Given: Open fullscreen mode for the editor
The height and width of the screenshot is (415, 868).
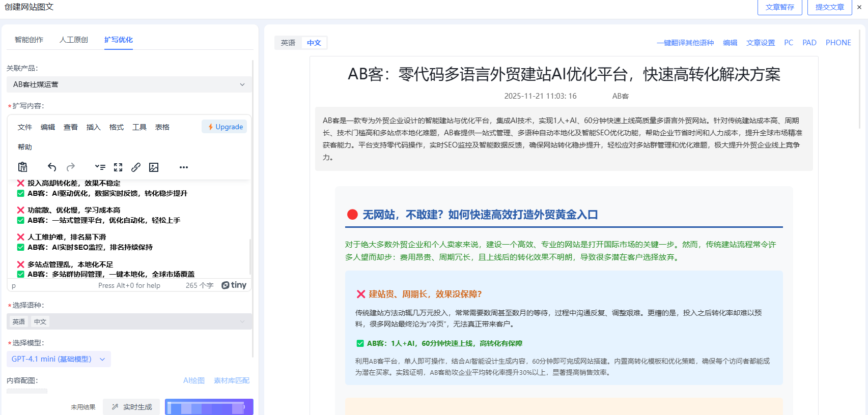Looking at the screenshot, I should [118, 167].
